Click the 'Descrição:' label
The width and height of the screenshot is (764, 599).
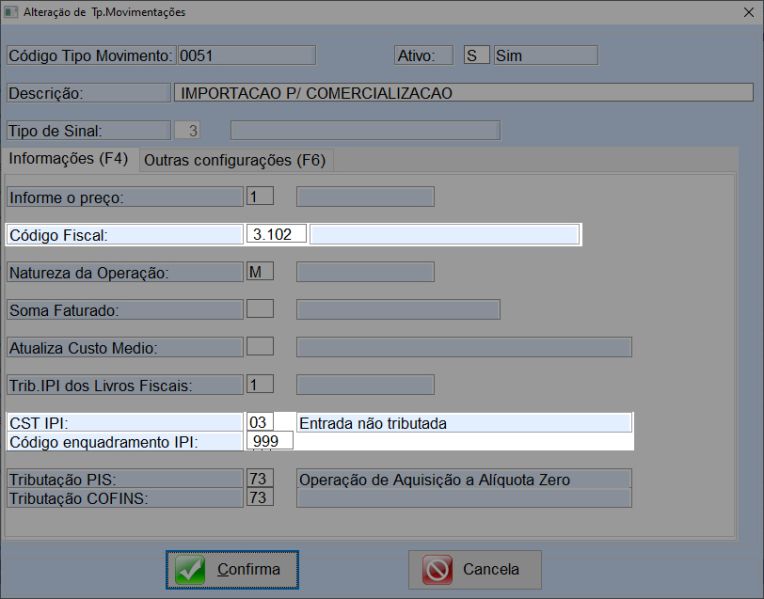click(89, 93)
